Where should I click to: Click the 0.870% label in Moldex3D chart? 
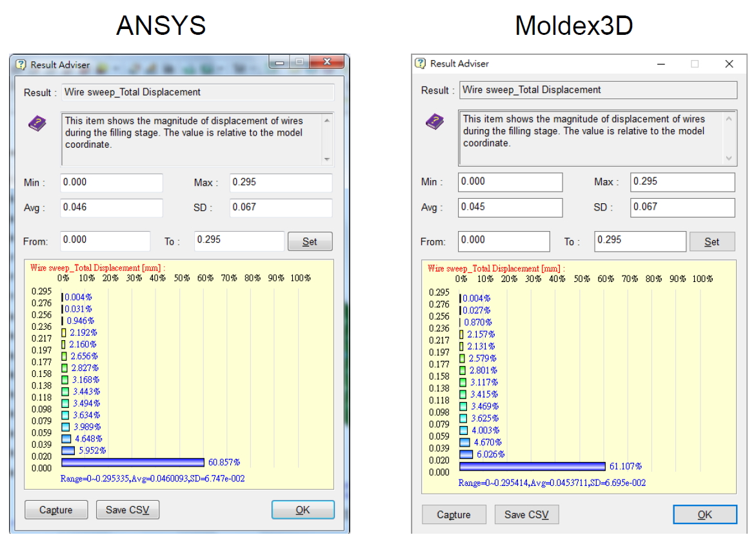(x=478, y=322)
